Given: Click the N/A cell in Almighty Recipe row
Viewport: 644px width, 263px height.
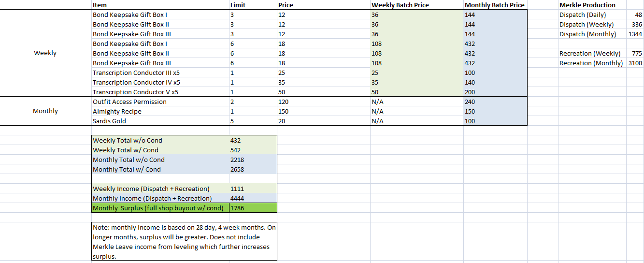Looking at the screenshot, I should coord(416,111).
